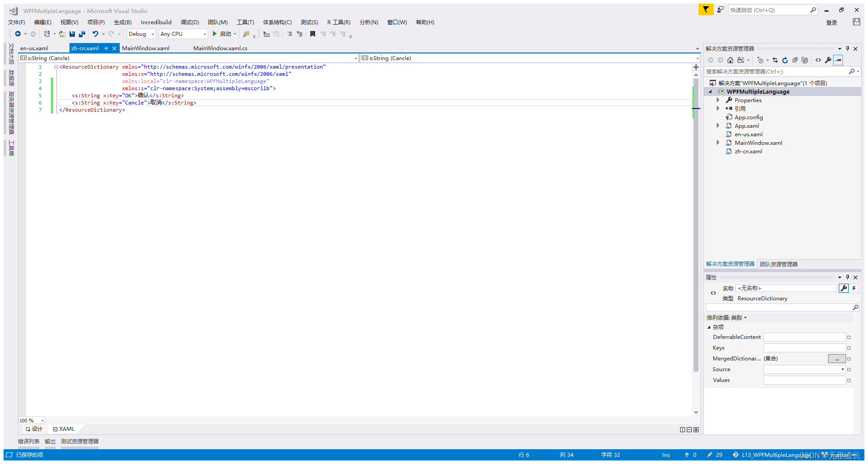Refresh Solution Explorer with the blue arrow
868x464 pixels.
point(785,60)
